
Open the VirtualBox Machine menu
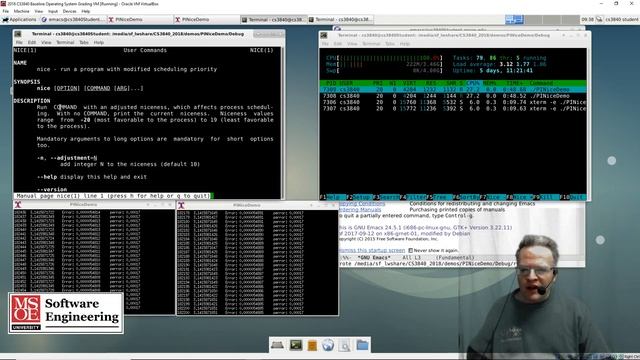(21, 11)
